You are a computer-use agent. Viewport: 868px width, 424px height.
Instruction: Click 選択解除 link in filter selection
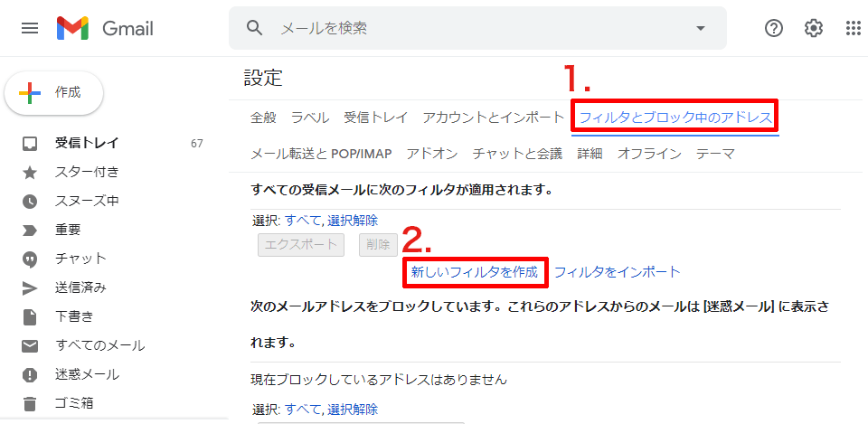tap(353, 221)
